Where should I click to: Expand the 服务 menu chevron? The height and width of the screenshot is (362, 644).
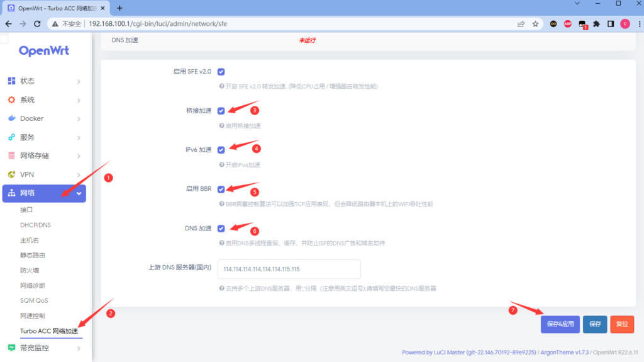coord(79,138)
